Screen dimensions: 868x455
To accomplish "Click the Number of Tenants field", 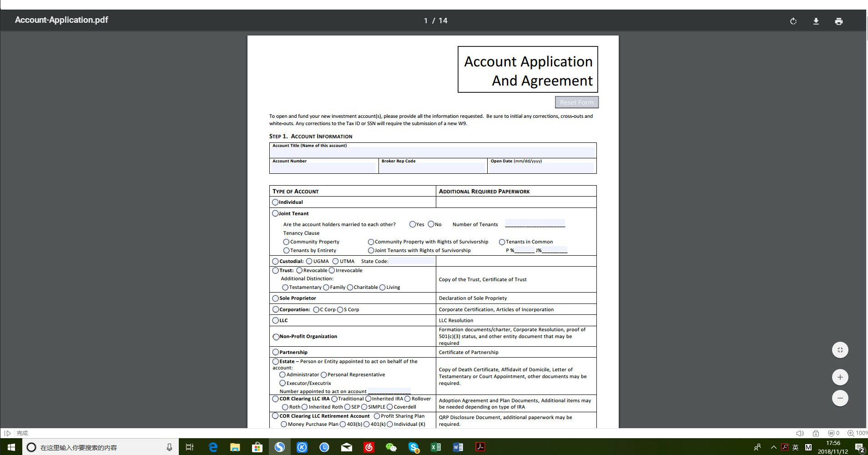I will tap(535, 223).
